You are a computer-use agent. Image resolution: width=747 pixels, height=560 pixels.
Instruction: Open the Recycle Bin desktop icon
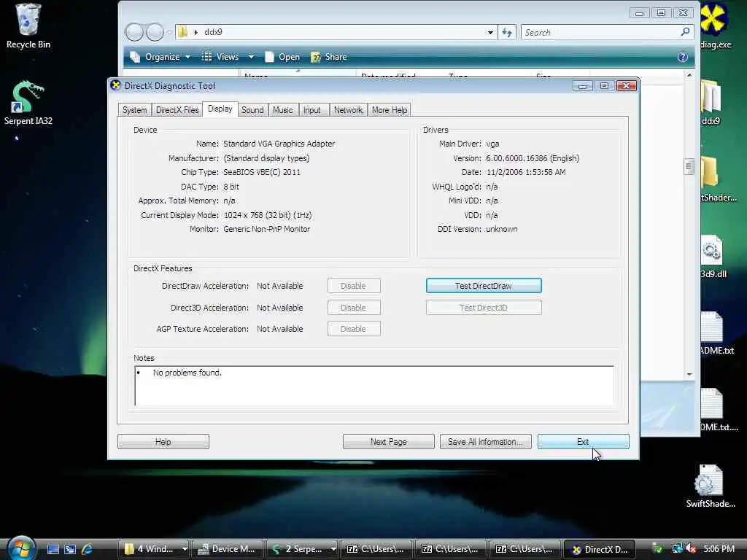(28, 25)
